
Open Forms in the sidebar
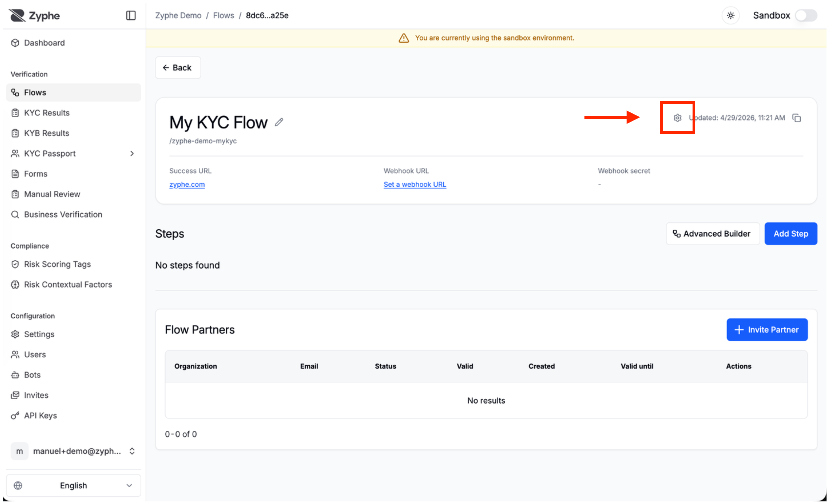pyautogui.click(x=73, y=174)
